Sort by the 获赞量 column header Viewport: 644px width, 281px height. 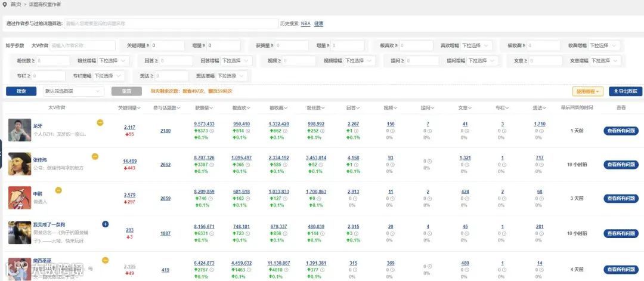click(x=204, y=108)
